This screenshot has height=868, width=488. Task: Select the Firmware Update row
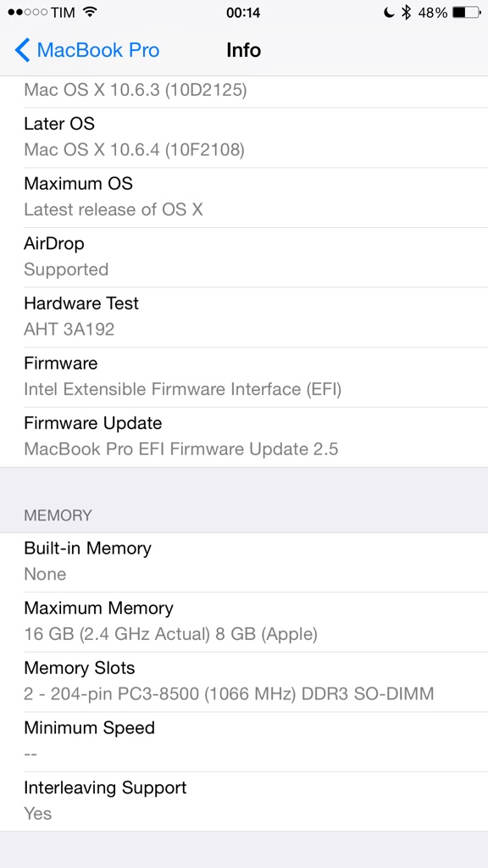tap(244, 437)
